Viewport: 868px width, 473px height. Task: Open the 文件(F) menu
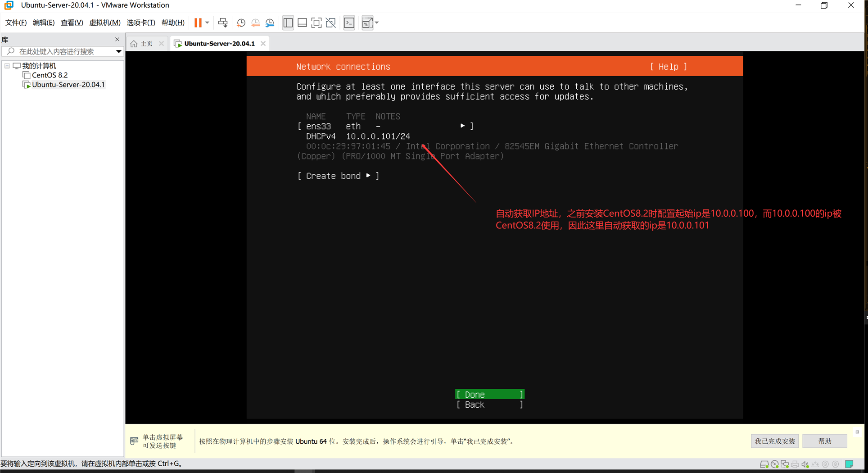click(x=16, y=23)
